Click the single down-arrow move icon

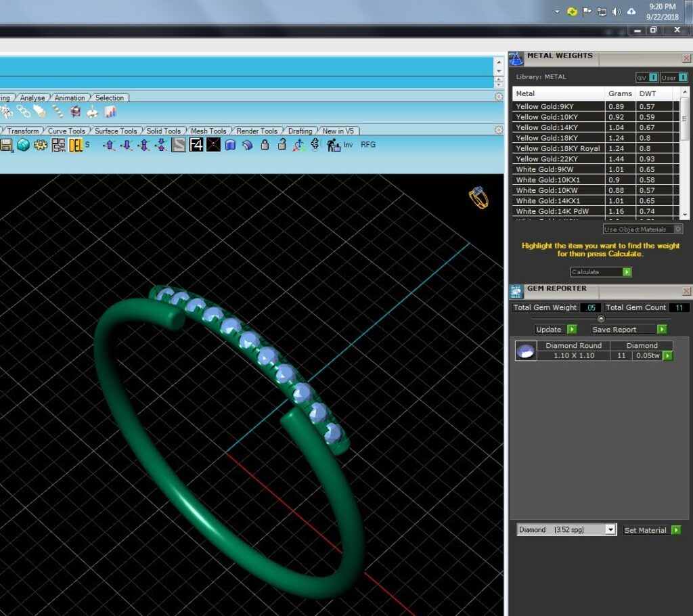tap(127, 145)
